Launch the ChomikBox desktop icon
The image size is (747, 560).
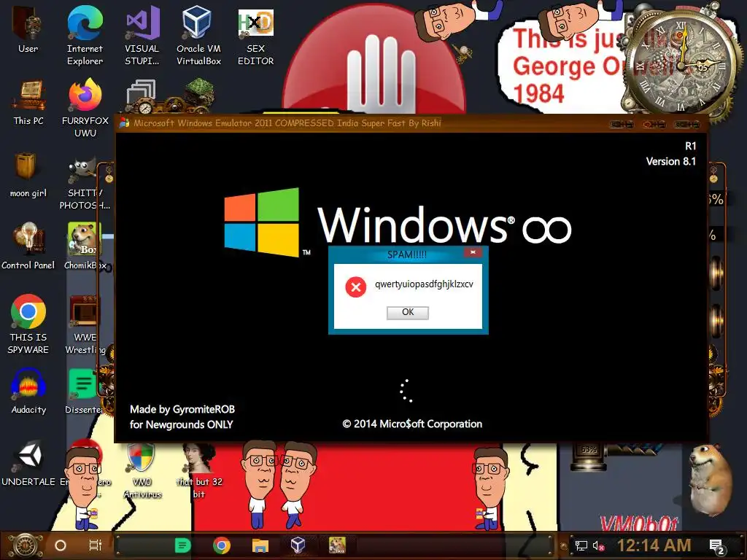tap(85, 246)
